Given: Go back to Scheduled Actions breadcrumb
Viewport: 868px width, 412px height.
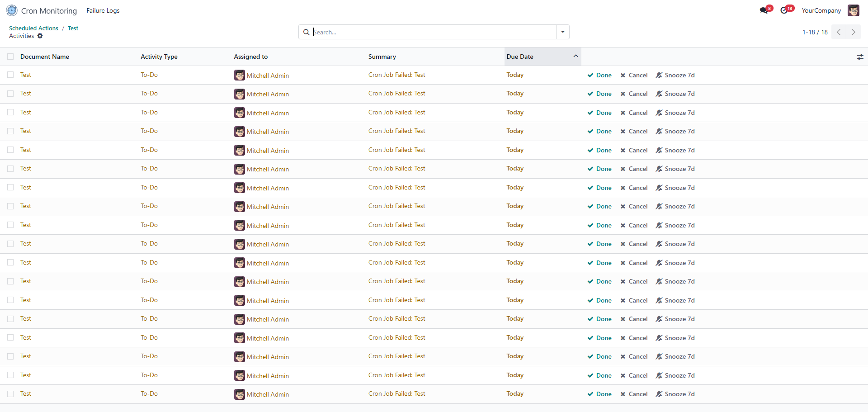Looking at the screenshot, I should coord(33,28).
